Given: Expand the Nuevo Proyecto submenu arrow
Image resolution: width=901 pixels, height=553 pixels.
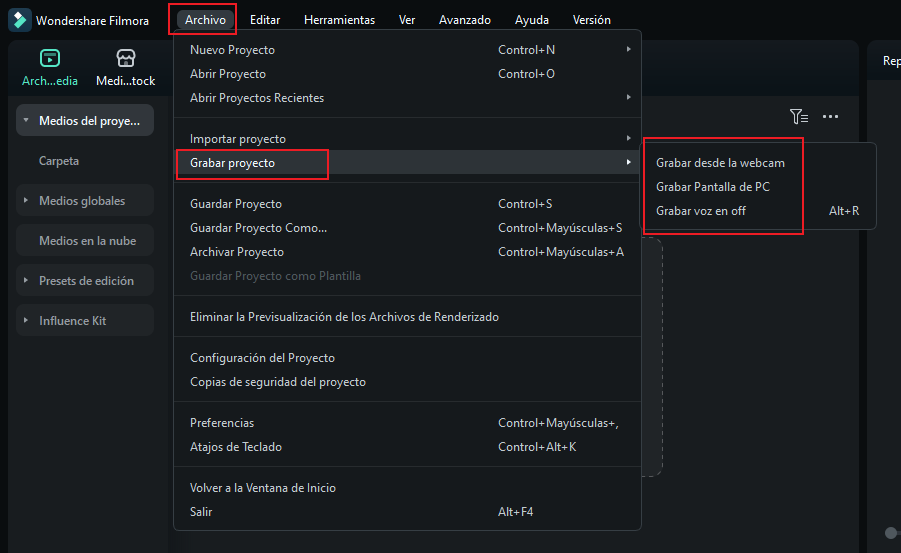Looking at the screenshot, I should [629, 49].
